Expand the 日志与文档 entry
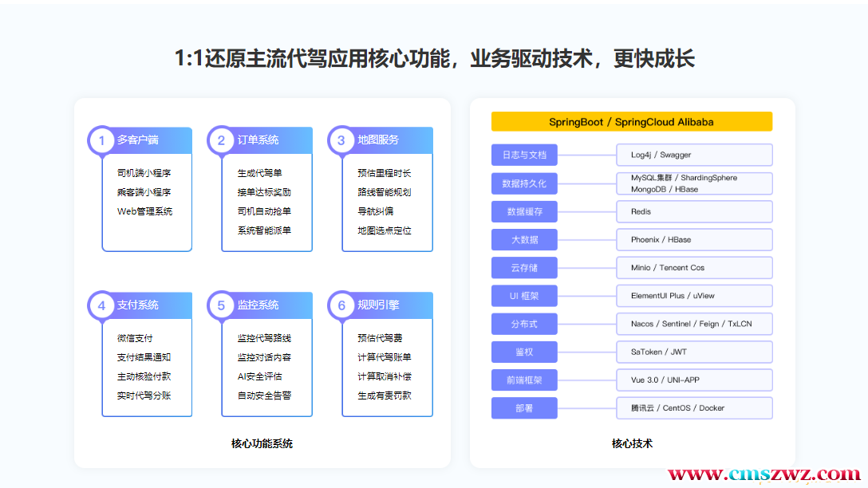This screenshot has width=868, height=488. click(524, 155)
